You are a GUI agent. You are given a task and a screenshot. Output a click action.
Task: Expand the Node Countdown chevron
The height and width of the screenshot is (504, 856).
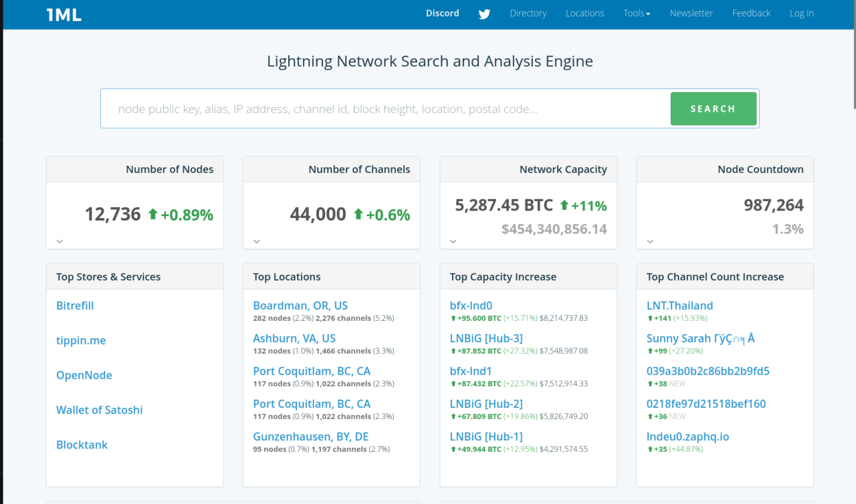pos(650,241)
